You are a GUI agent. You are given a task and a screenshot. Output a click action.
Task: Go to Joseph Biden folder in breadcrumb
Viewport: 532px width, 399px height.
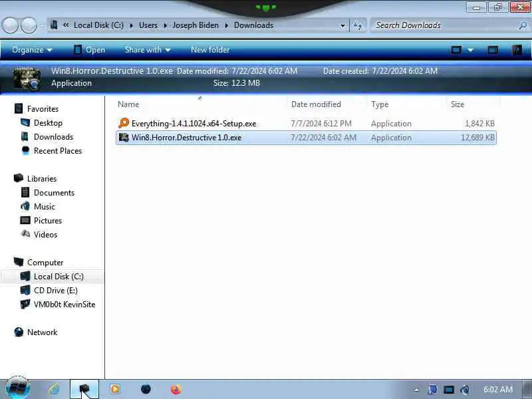[x=196, y=25]
